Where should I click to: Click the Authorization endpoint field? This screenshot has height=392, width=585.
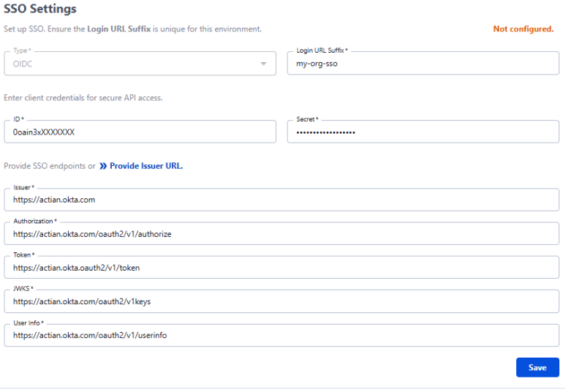pyautogui.click(x=282, y=234)
